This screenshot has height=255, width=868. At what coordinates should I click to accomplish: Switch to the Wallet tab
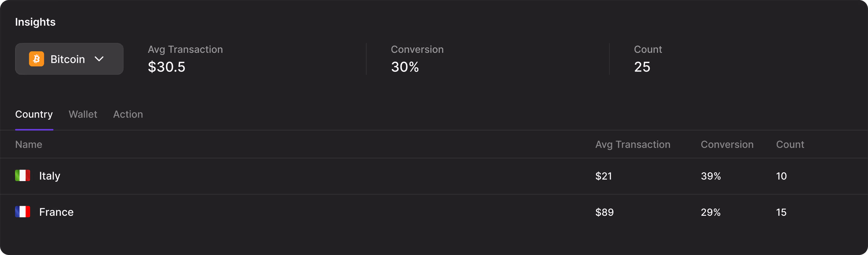(83, 114)
